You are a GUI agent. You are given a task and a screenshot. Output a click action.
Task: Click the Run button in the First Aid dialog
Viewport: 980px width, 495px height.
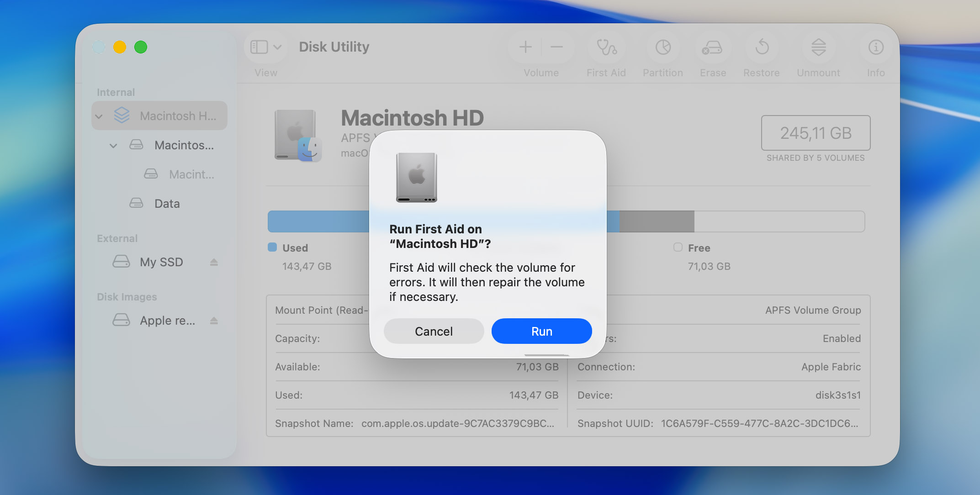tap(541, 331)
